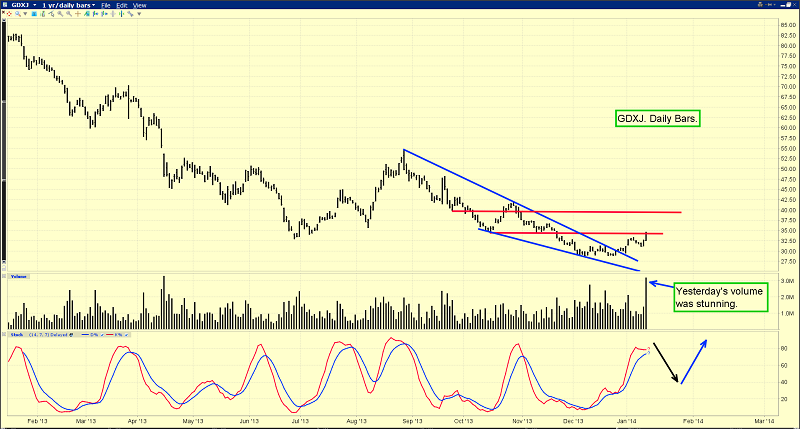
Task: Click the magnifier zoom icon in the toolbar
Action: point(17,14)
